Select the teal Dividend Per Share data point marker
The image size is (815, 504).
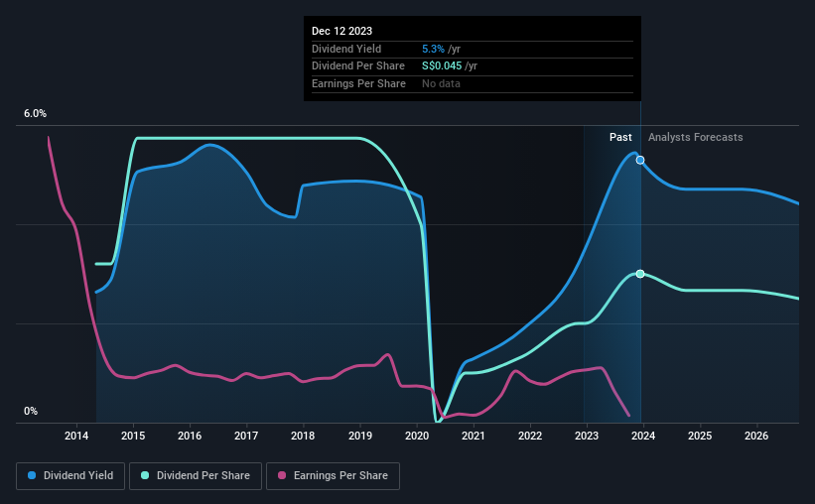[640, 274]
